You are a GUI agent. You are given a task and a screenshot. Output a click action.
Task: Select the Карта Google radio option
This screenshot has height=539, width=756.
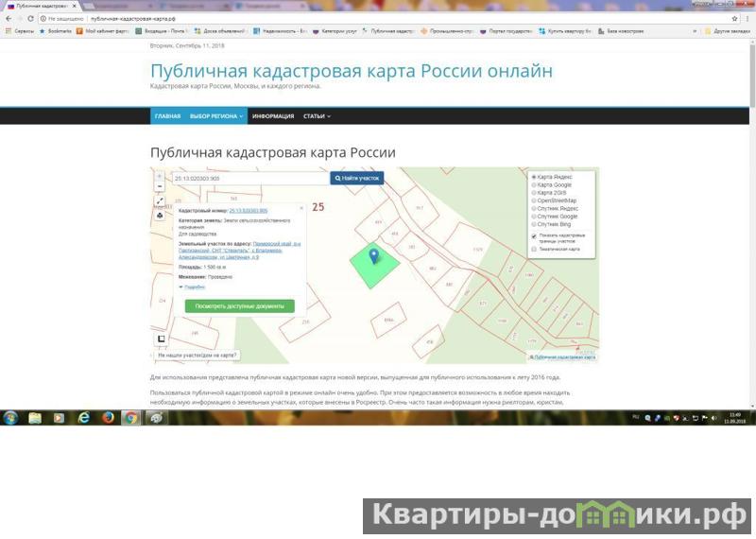point(534,185)
